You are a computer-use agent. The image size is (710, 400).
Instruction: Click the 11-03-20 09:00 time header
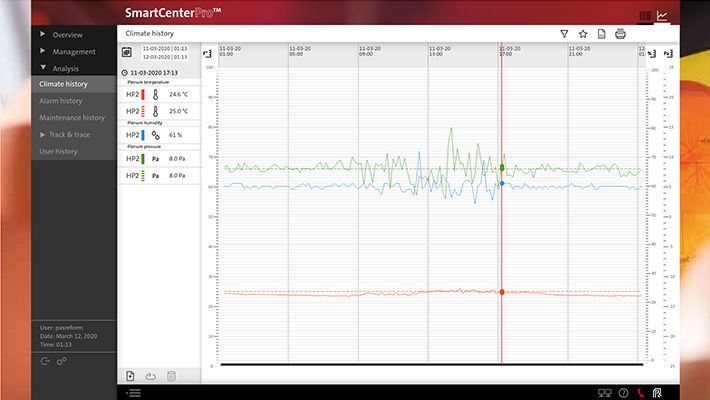(370, 51)
